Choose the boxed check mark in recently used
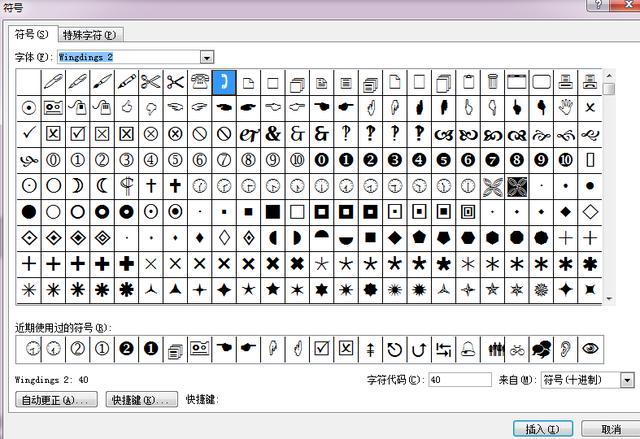 pos(322,349)
